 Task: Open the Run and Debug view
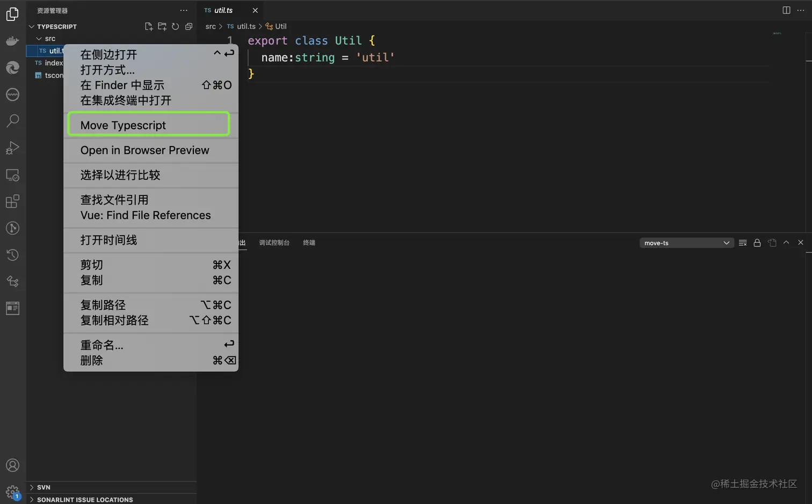click(x=12, y=148)
